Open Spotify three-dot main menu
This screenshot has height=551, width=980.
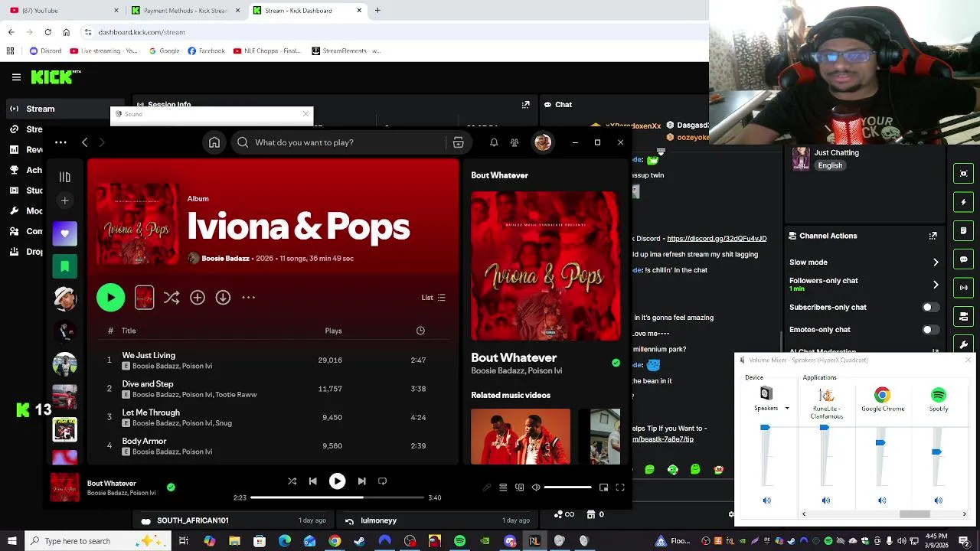click(x=60, y=142)
